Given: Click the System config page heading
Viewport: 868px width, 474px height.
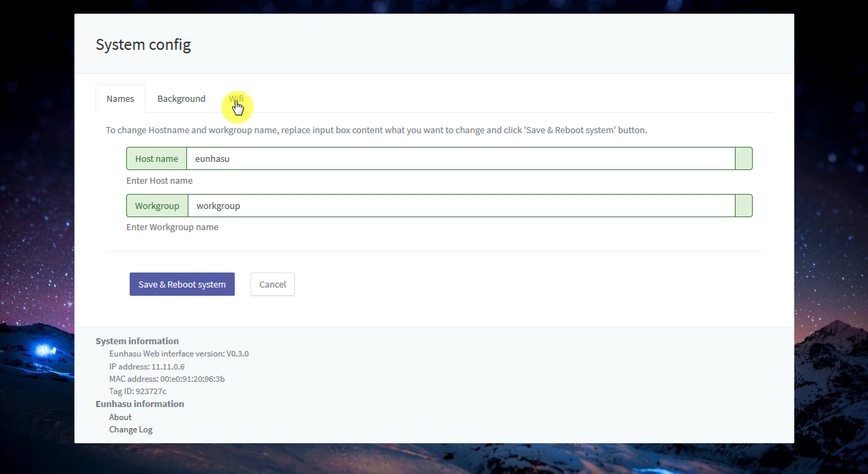Looking at the screenshot, I should (x=143, y=45).
